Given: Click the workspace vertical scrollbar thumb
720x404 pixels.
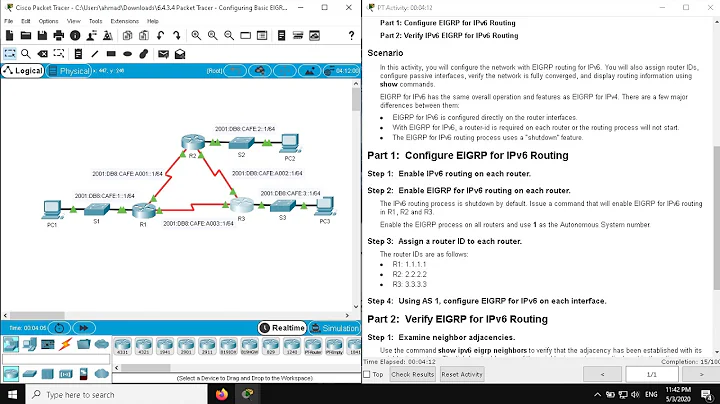Looking at the screenshot, I should coord(356,99).
